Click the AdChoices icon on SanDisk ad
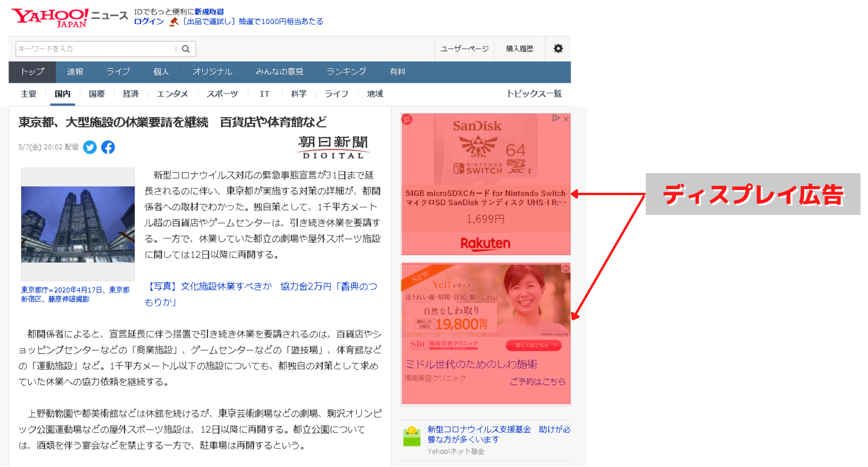The width and height of the screenshot is (868, 467). (556, 118)
